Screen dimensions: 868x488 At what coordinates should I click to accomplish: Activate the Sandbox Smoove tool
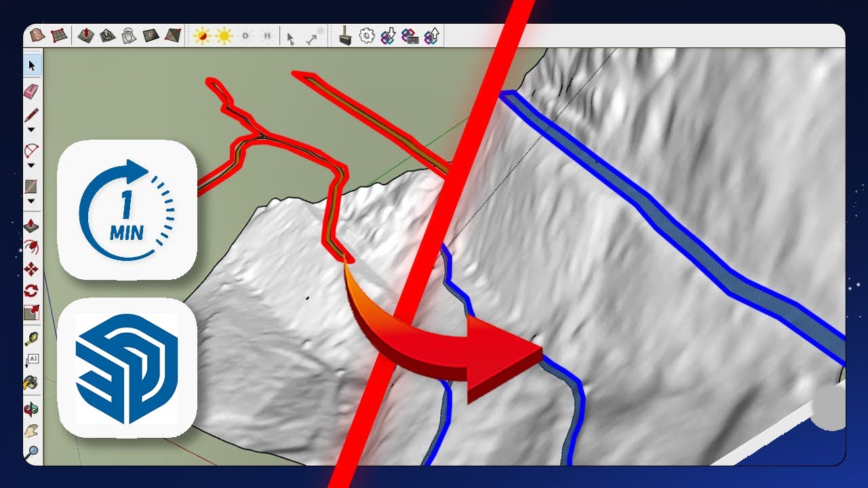tap(85, 35)
